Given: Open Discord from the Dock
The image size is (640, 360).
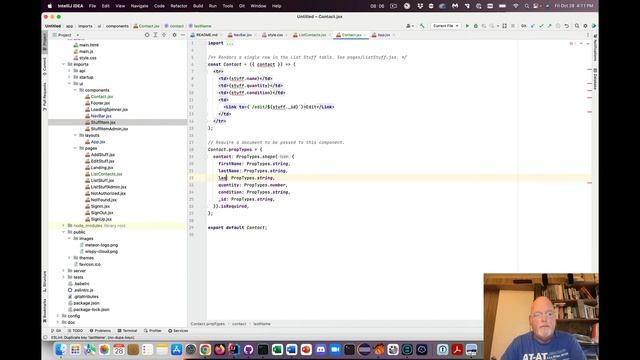Looking at the screenshot, I should coord(321,350).
